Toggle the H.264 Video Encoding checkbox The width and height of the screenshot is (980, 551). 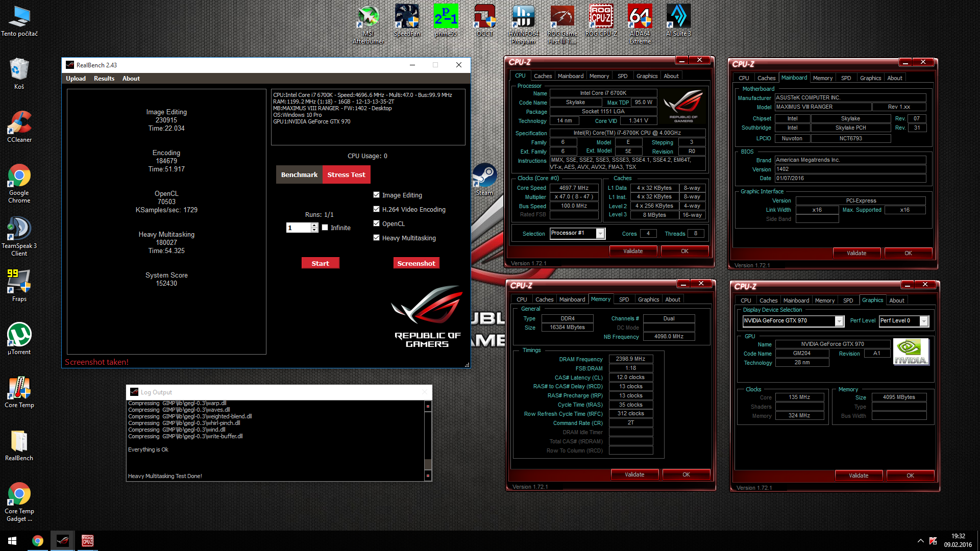tap(377, 209)
